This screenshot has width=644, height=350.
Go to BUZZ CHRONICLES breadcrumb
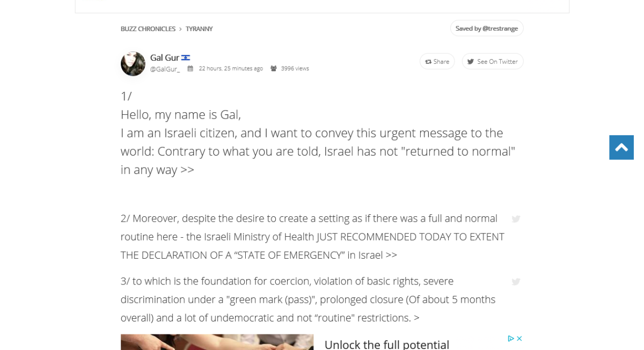148,29
